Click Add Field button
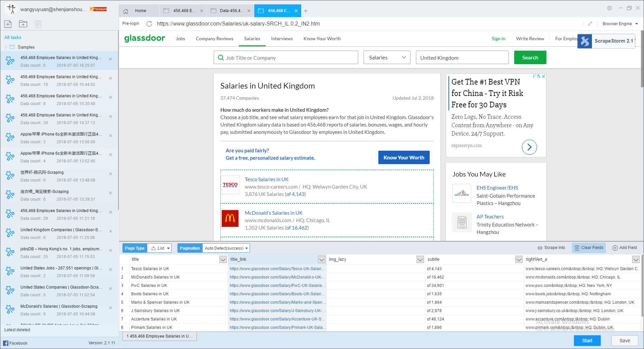The width and height of the screenshot is (644, 349). tap(625, 248)
